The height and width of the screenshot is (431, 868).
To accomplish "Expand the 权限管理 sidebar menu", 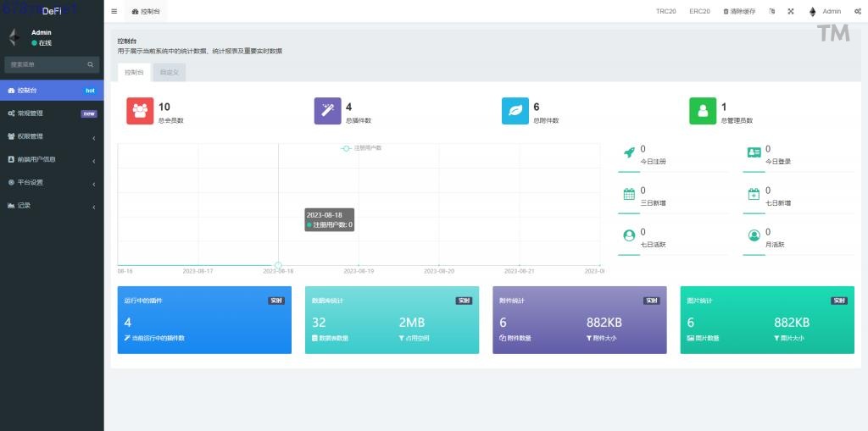I will click(52, 136).
